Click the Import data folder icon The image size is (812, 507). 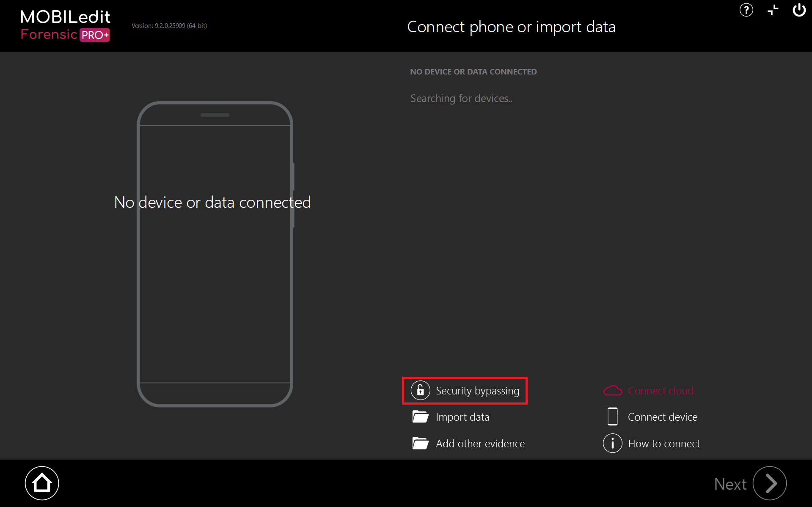pyautogui.click(x=420, y=417)
